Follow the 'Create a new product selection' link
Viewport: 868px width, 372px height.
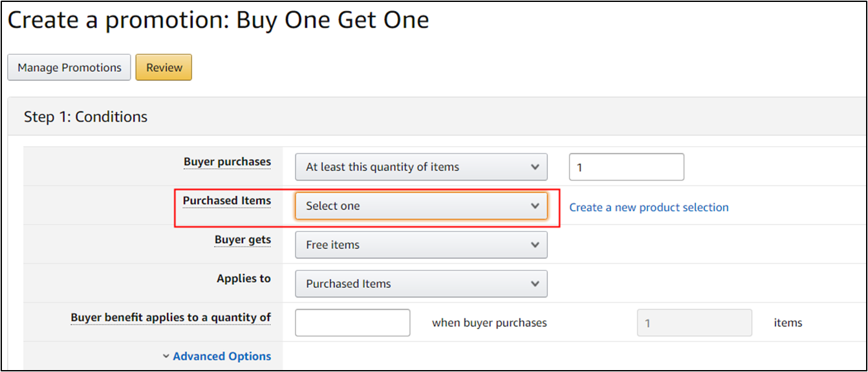(x=649, y=208)
